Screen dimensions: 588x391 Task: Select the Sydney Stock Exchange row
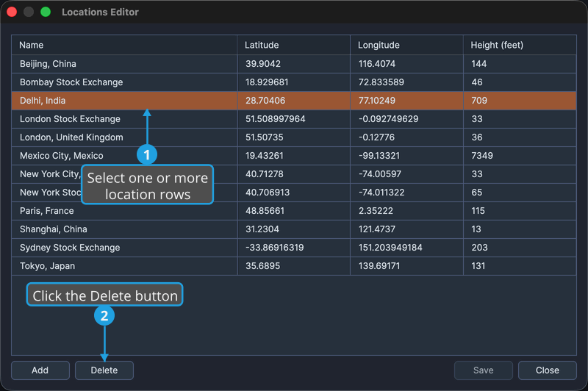tap(293, 248)
